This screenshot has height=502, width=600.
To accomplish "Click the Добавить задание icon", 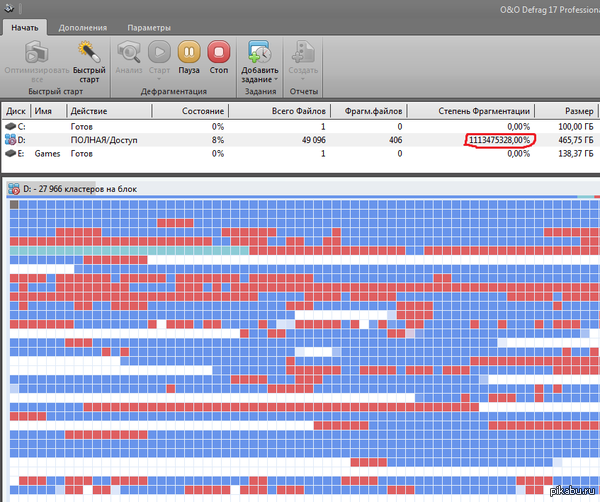I will pos(259,52).
